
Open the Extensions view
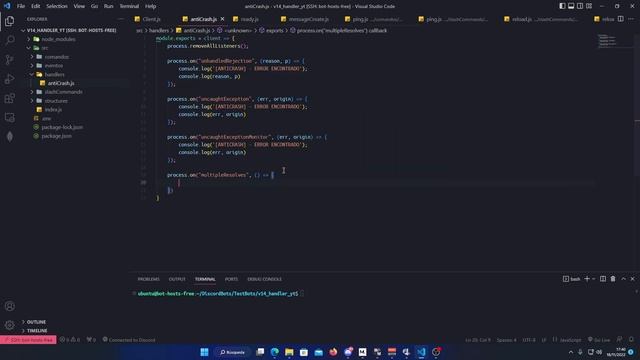tap(9, 98)
